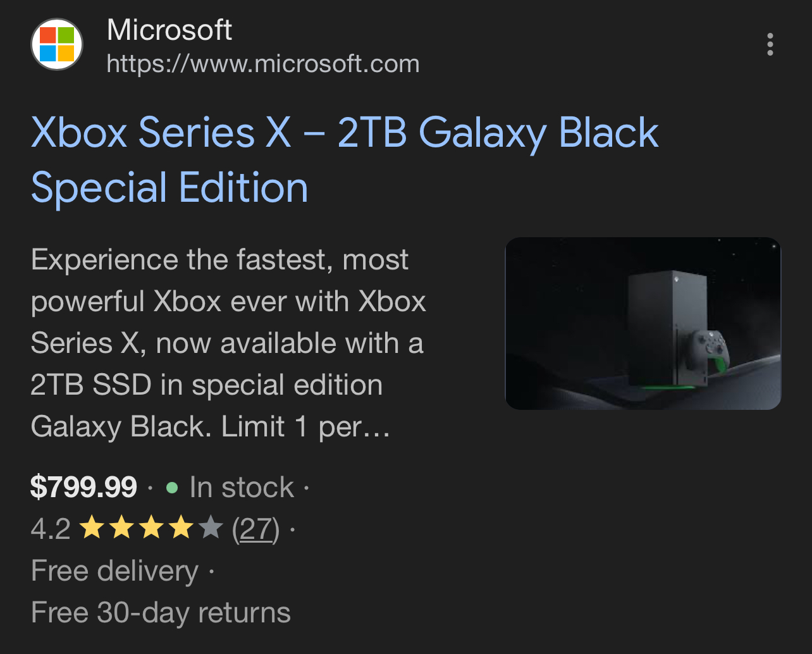Open the three-dot options menu
812x654 pixels.
[x=770, y=44]
